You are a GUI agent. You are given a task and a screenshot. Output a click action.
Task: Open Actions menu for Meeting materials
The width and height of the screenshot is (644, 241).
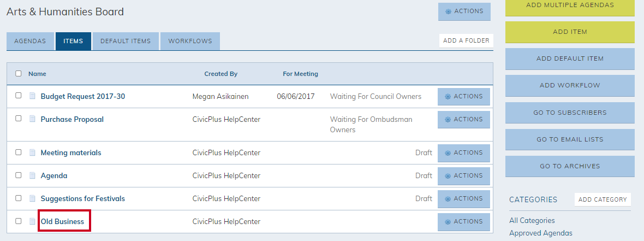pos(464,153)
